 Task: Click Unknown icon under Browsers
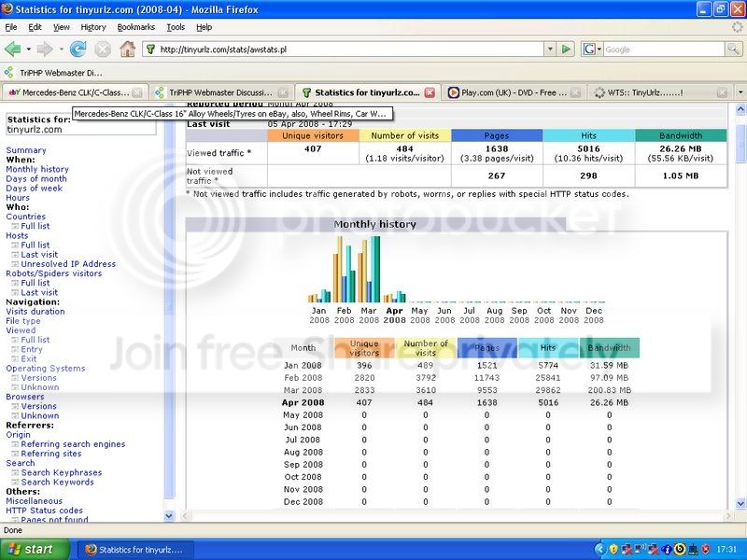[15, 415]
